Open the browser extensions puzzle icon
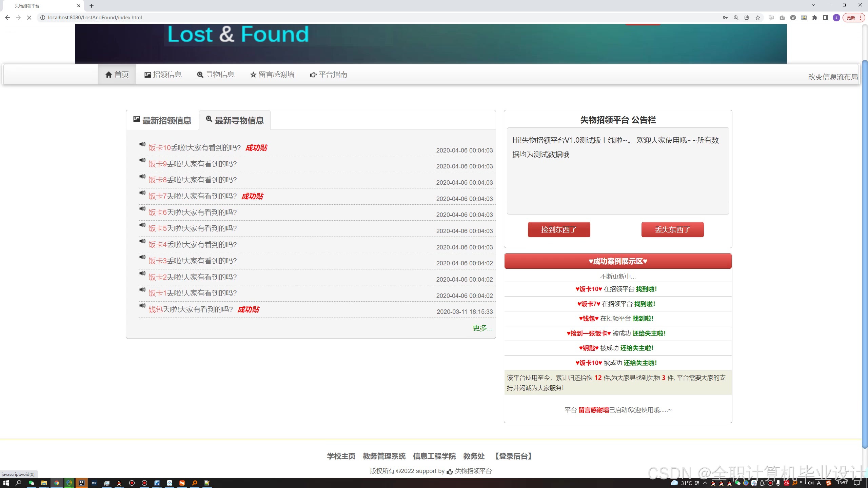Screen dimensions: 868x488 point(815,18)
